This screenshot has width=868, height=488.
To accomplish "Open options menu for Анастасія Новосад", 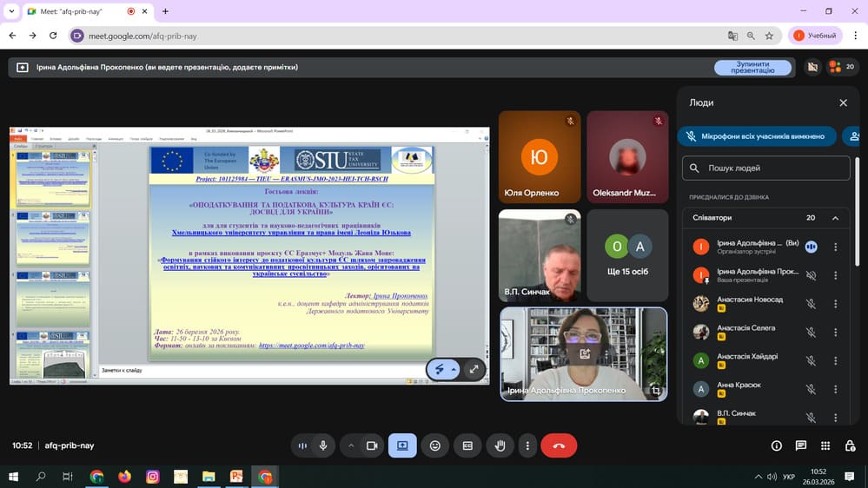I will [x=835, y=304].
